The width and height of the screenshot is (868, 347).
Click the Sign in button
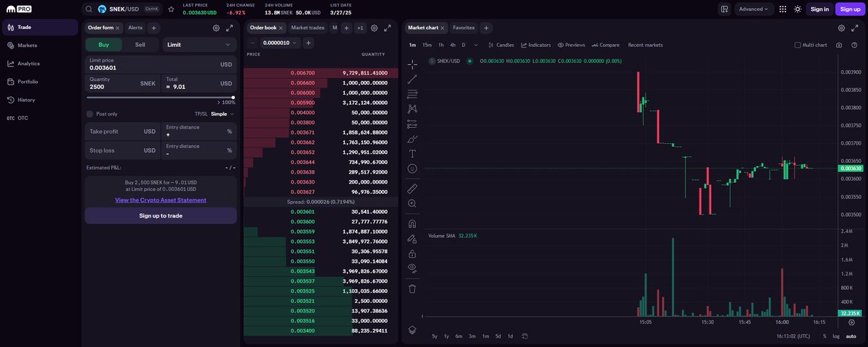pos(820,9)
